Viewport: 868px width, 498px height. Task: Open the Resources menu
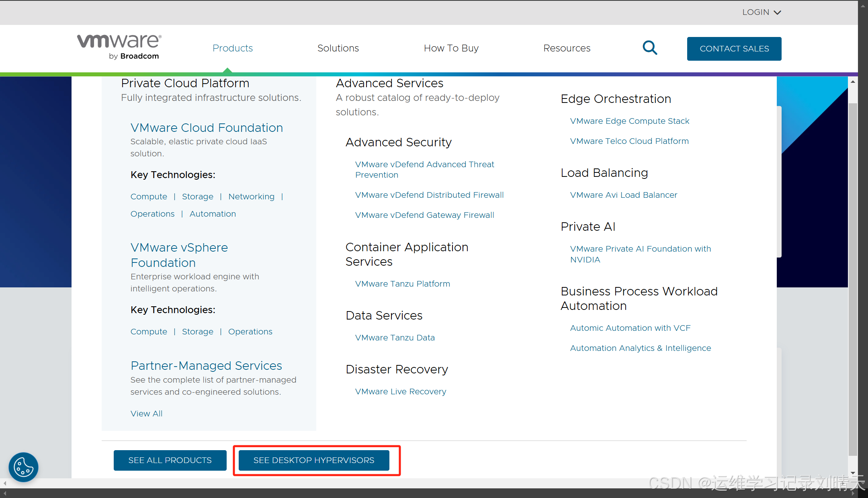click(x=567, y=48)
